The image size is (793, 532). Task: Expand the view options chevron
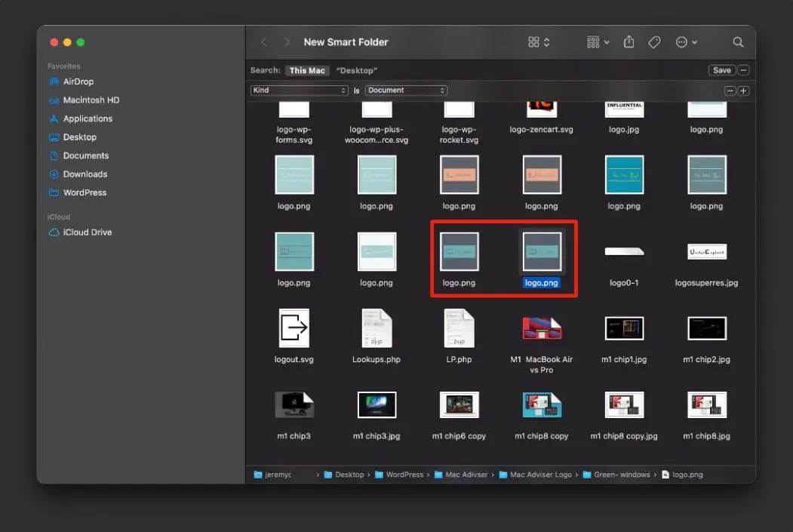[693, 42]
